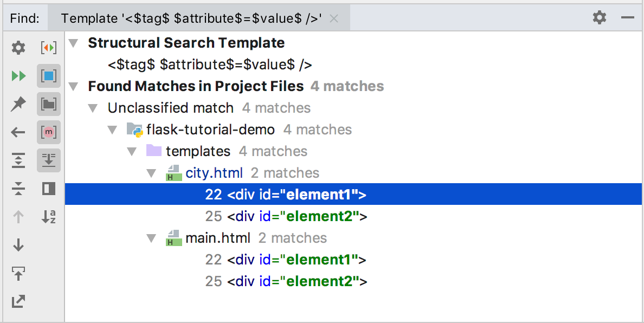Recall previous search with the back arrow

(x=18, y=132)
